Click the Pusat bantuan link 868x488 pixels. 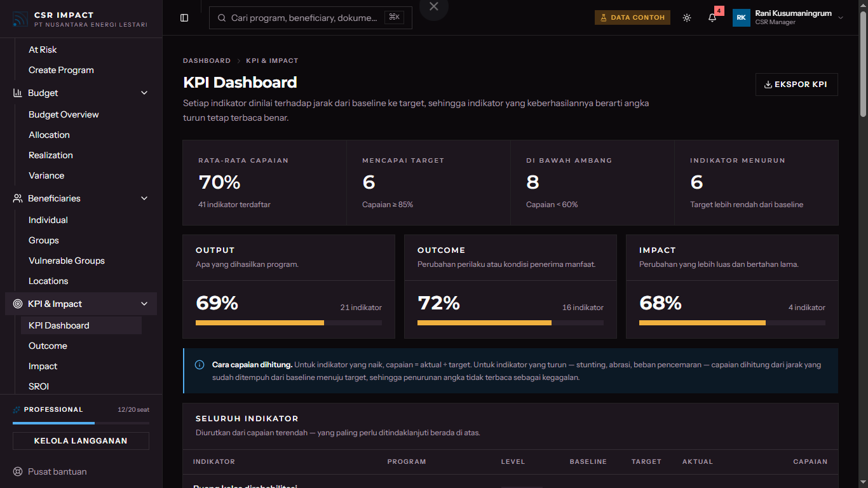coord(57,471)
